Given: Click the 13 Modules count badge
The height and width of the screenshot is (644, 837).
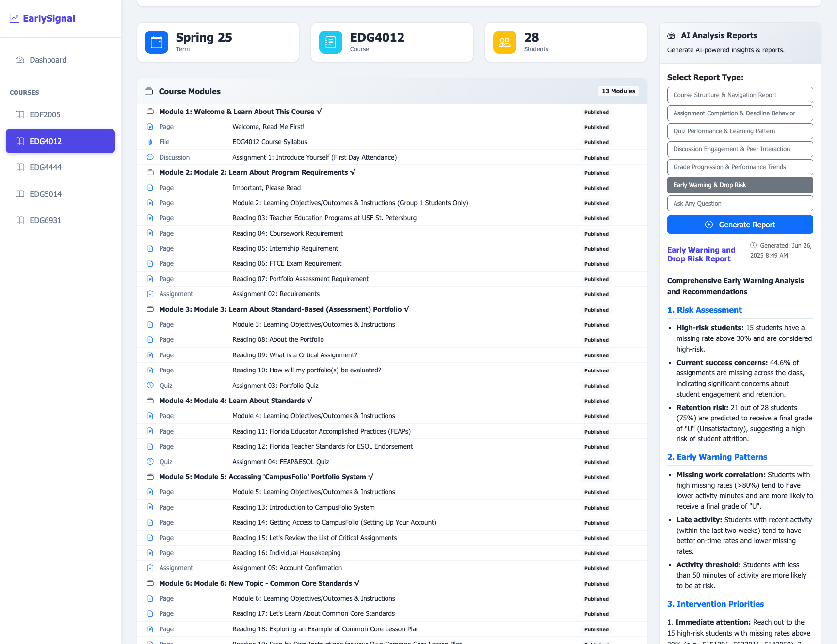Looking at the screenshot, I should 618,91.
